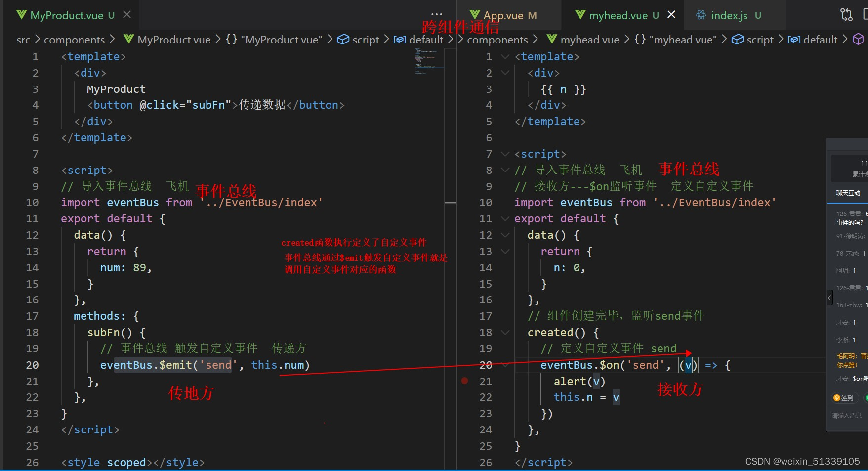868x471 pixels.
Task: Click the chat message from 163-zbw
Action: click(x=851, y=305)
